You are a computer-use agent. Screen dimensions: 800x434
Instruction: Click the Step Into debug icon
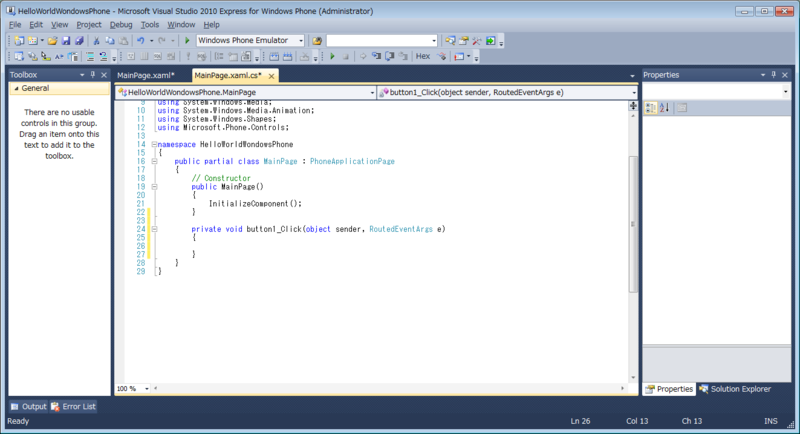(376, 57)
